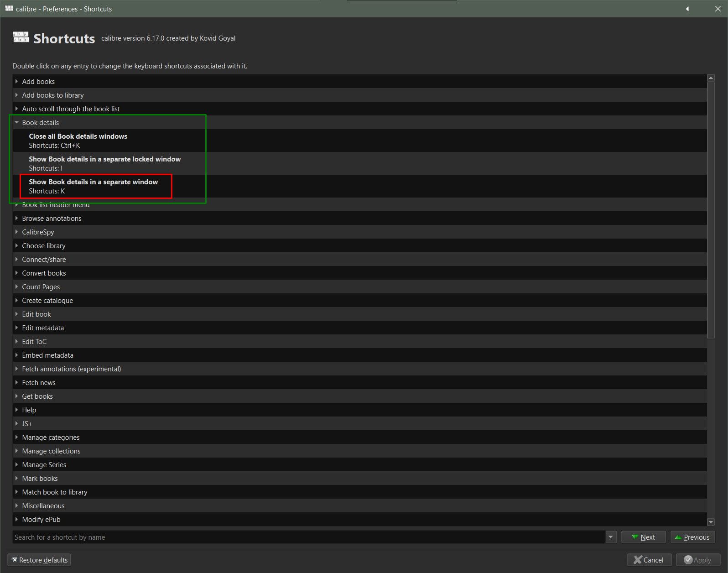Click the Next search result button
Viewport: 728px width, 573px height.
(x=643, y=537)
